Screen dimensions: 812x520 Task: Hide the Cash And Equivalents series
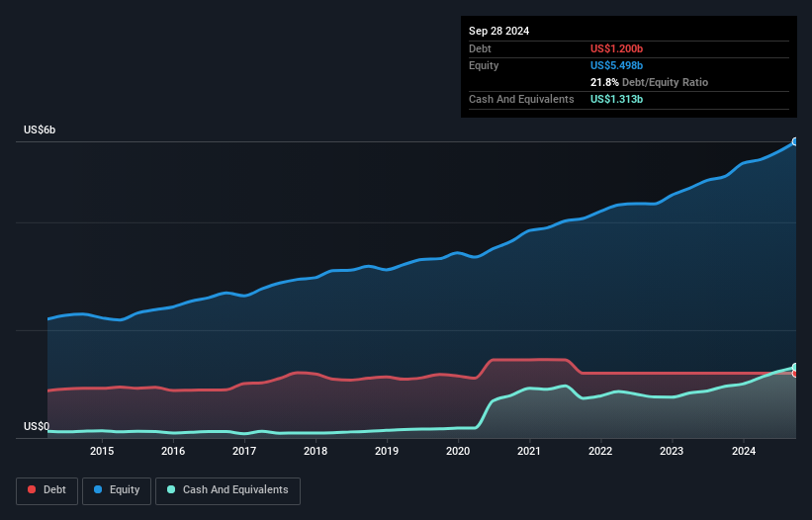[x=227, y=490]
